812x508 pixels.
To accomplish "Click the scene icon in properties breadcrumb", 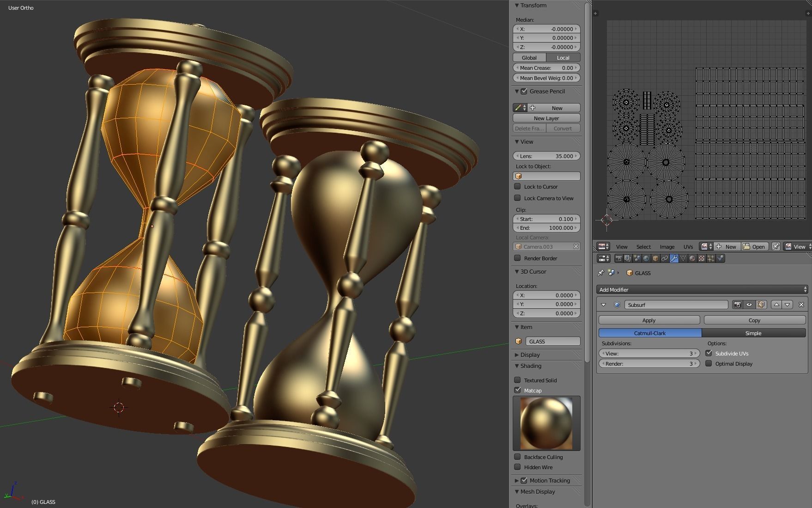I will 611,273.
